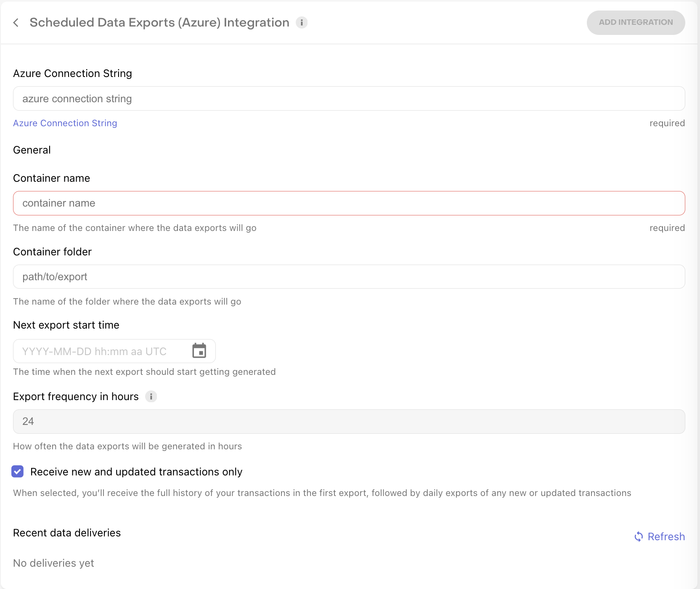Click the path/to/export folder input
This screenshot has height=589, width=700.
[x=349, y=277]
